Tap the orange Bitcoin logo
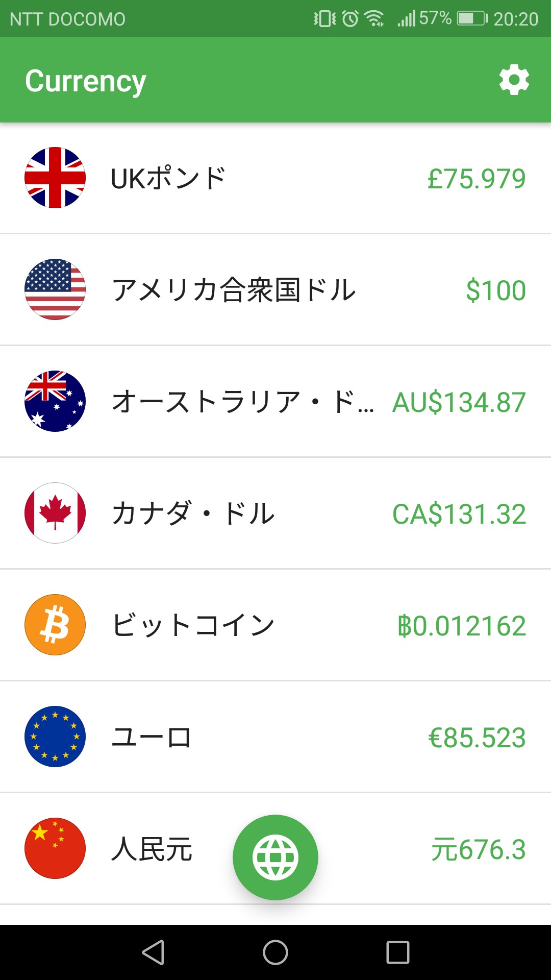The width and height of the screenshot is (551, 980). [55, 625]
